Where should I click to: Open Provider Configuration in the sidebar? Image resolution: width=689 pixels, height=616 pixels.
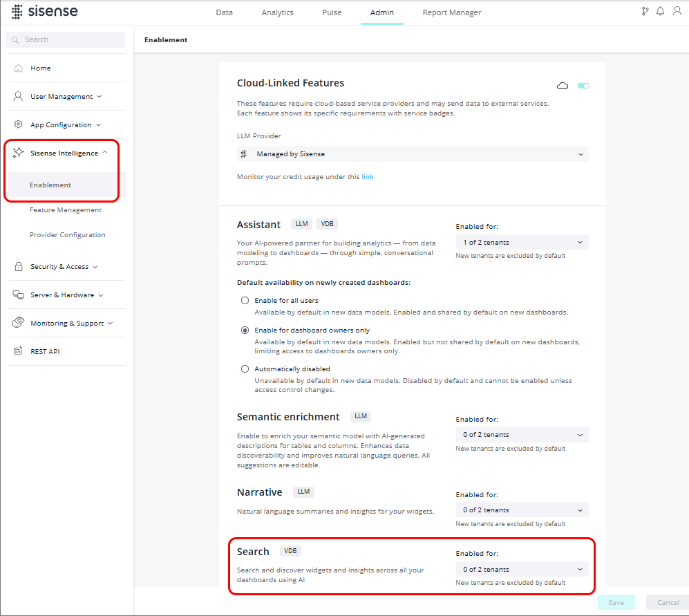pyautogui.click(x=68, y=235)
